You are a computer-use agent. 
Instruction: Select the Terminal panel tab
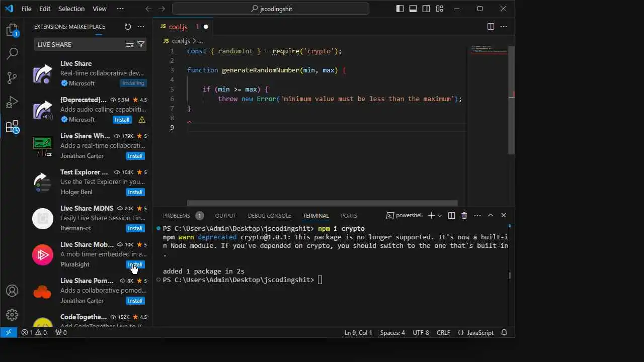click(x=316, y=215)
